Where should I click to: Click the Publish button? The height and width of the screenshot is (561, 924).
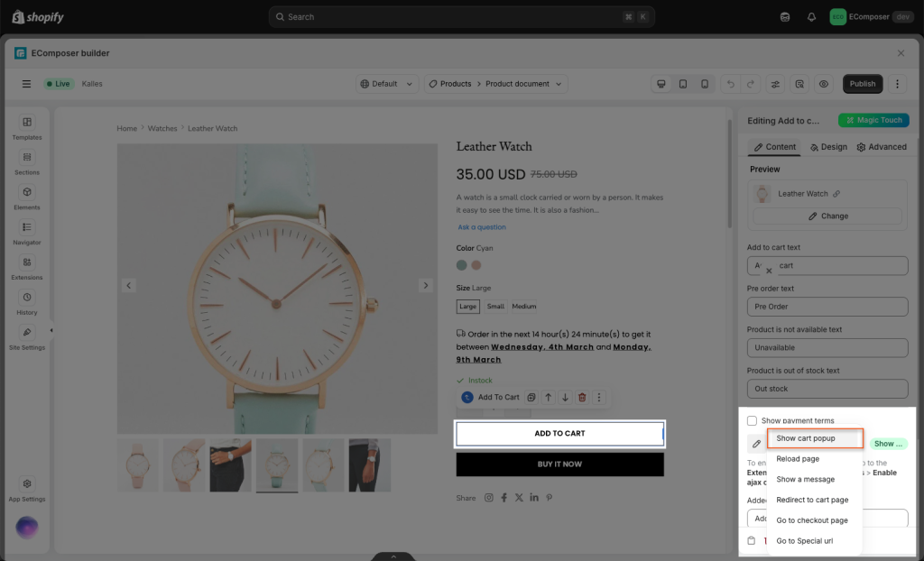(863, 84)
